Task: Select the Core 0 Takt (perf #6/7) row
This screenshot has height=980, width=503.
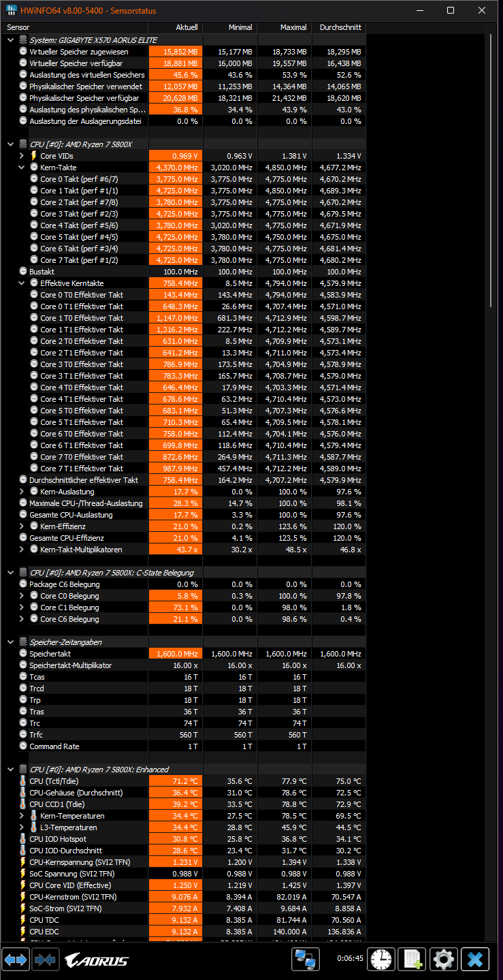Action: tap(184, 179)
